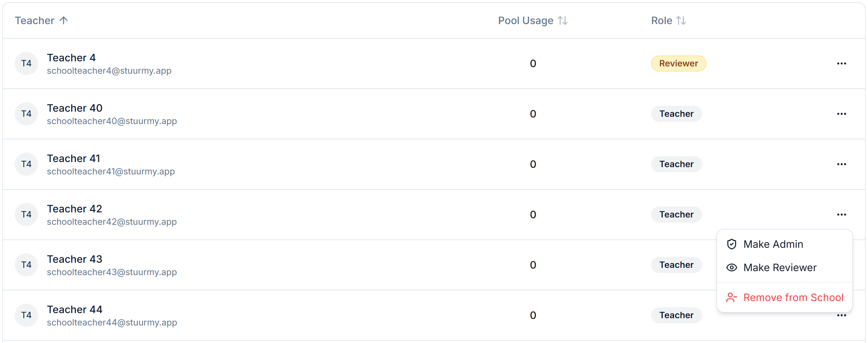Image resolution: width=868 pixels, height=343 pixels.
Task: Click the Teacher role badge for Teacher 42
Action: [x=676, y=215]
